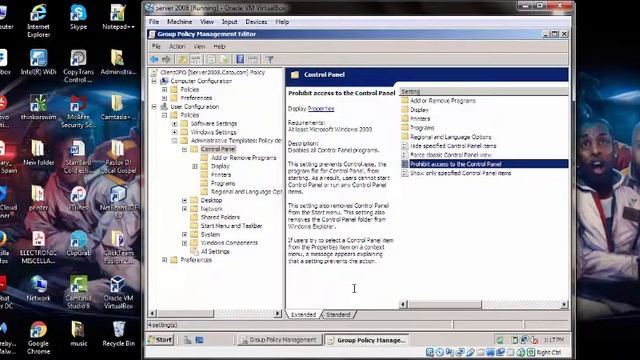Select the Google Chrome desktop icon
The width and height of the screenshot is (640, 360).
(x=38, y=337)
